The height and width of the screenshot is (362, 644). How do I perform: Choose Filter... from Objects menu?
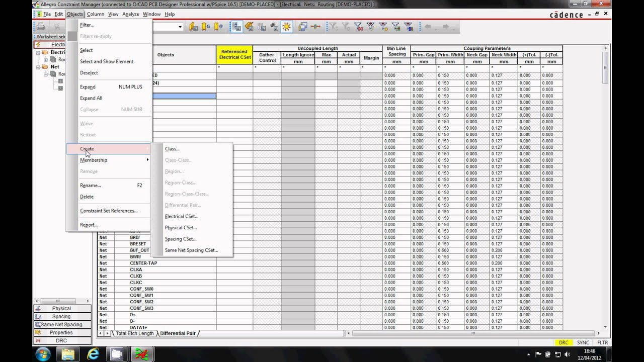(109, 25)
